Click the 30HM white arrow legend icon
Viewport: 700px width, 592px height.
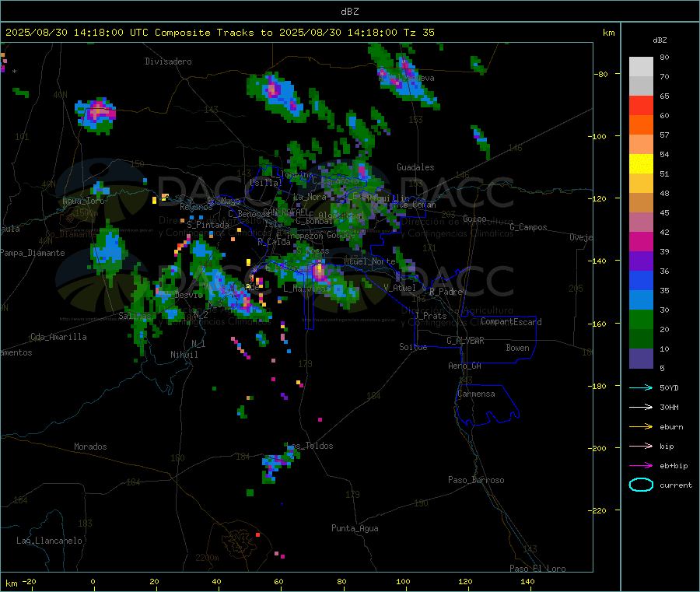pyautogui.click(x=641, y=407)
